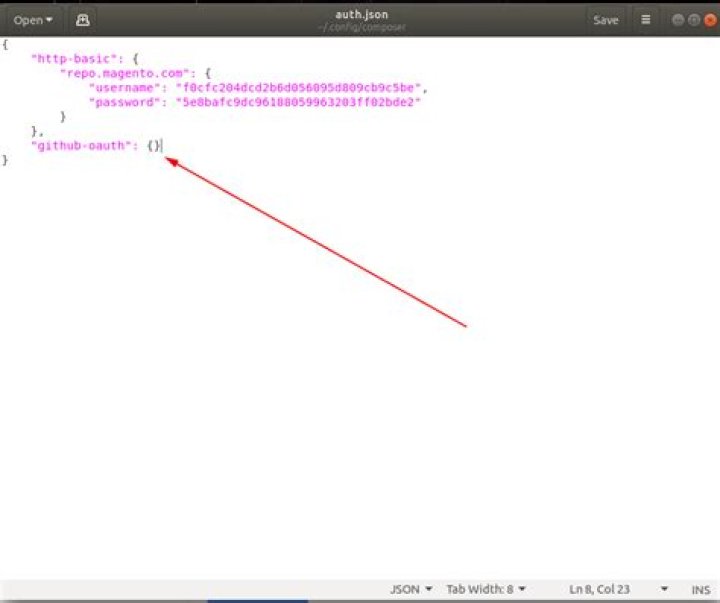Click Ln 8, Col 23 position indicator

click(599, 589)
